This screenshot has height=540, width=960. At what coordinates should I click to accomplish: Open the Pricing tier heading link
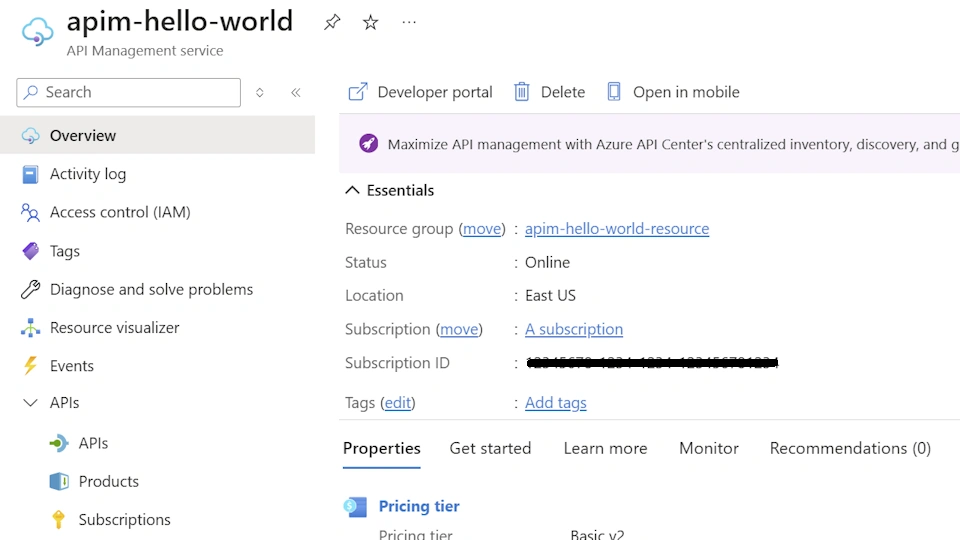click(419, 506)
